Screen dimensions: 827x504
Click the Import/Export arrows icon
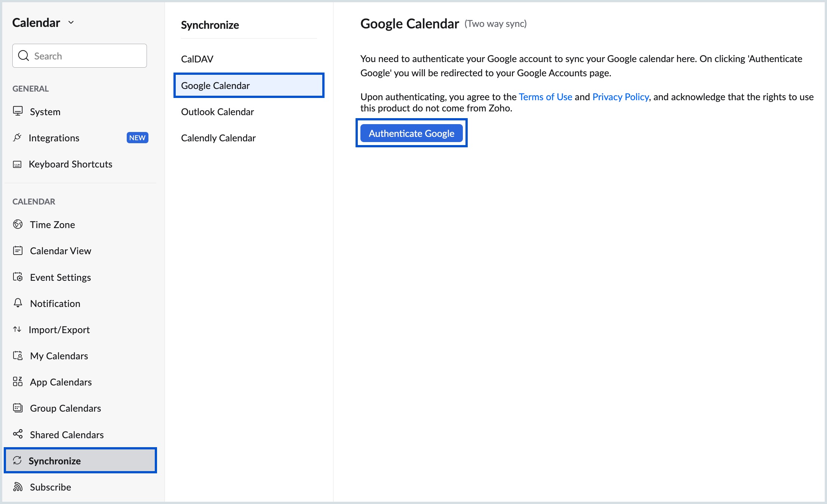(17, 329)
